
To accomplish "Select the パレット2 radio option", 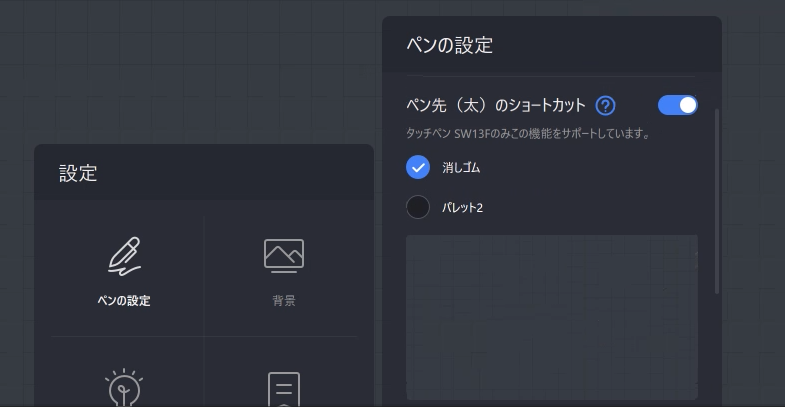I will (x=418, y=207).
